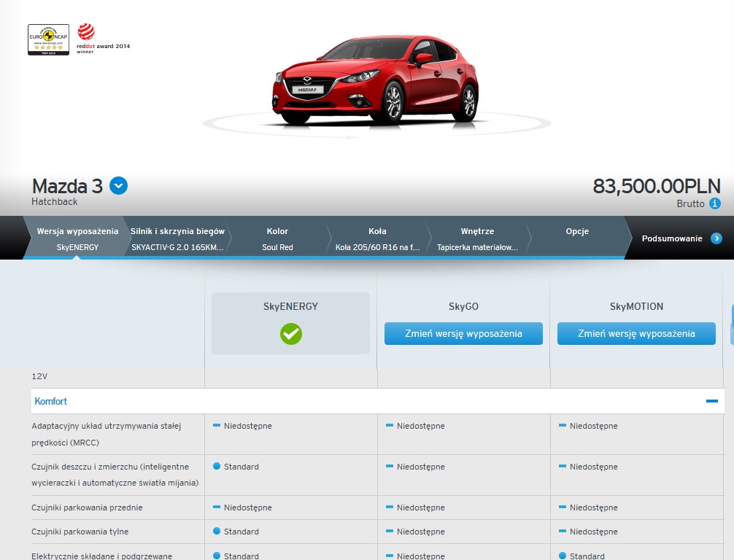Screen dimensions: 734x560
Task: Click Standard dot for rear parking sensors
Action: pos(217,532)
